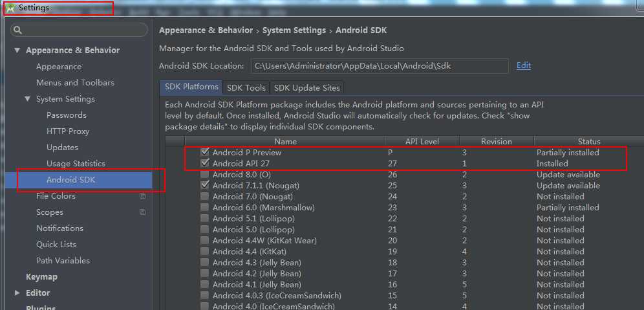Click 'Not installed' status for Android 7.0 (Nougat)
This screenshot has width=644, height=310.
[560, 197]
